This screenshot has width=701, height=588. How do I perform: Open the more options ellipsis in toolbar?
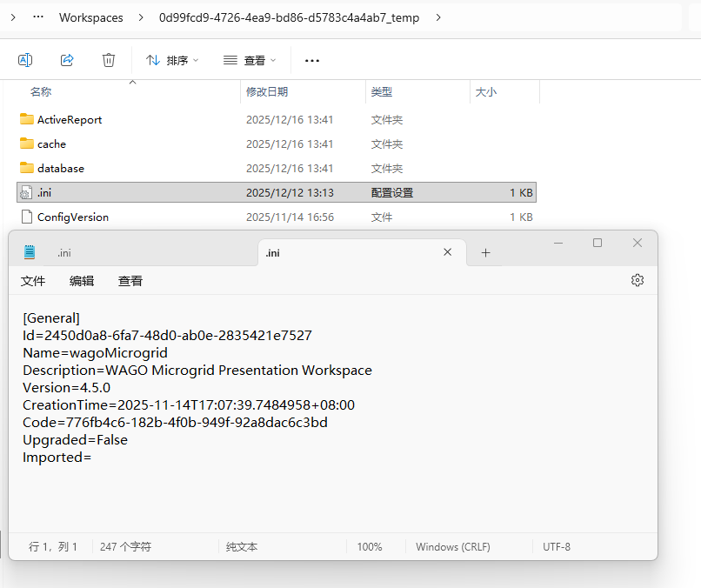point(312,60)
